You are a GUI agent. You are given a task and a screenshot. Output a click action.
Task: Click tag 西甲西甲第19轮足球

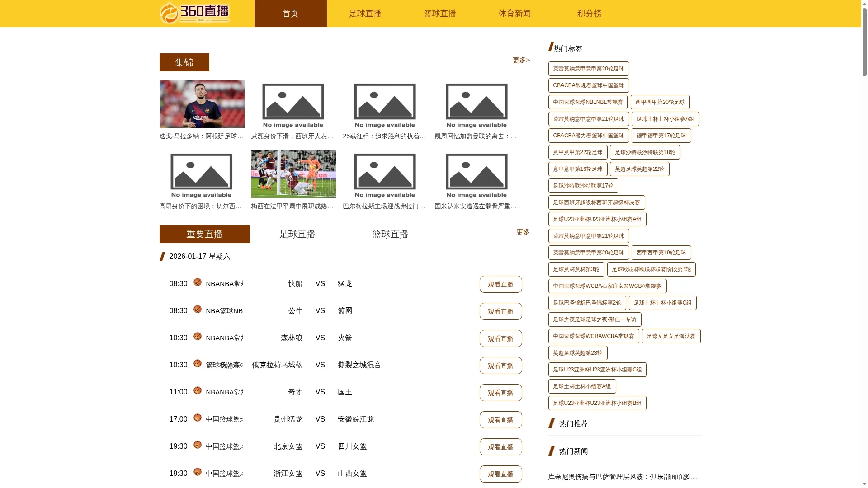tap(661, 253)
